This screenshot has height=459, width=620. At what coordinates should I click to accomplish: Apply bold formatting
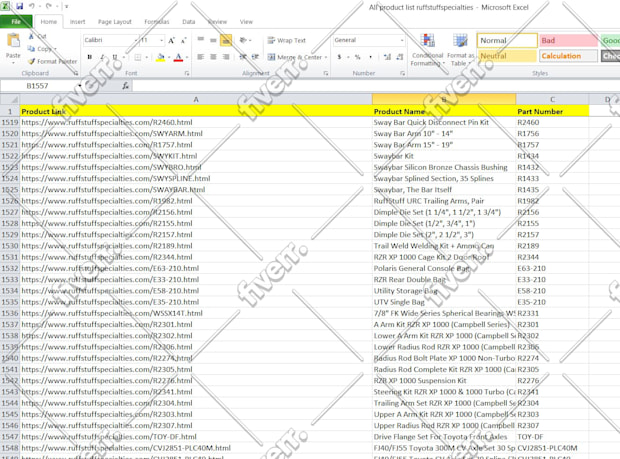(x=90, y=57)
